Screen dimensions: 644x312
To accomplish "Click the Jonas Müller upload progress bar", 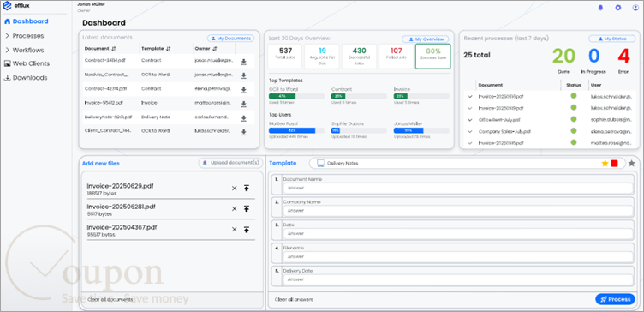I will (x=421, y=130).
